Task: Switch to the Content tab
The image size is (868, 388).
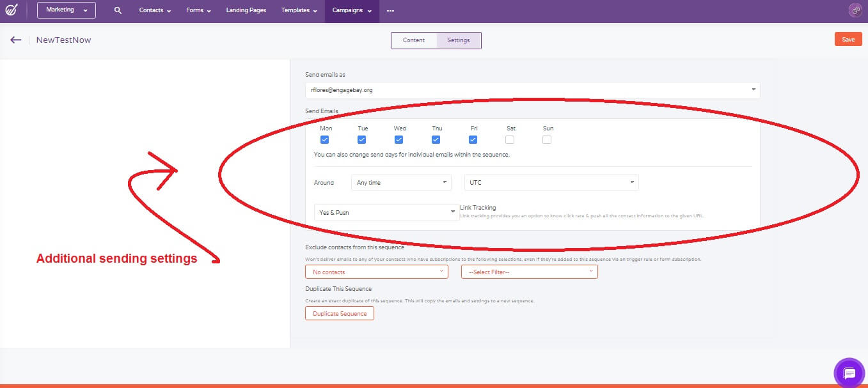Action: (413, 40)
